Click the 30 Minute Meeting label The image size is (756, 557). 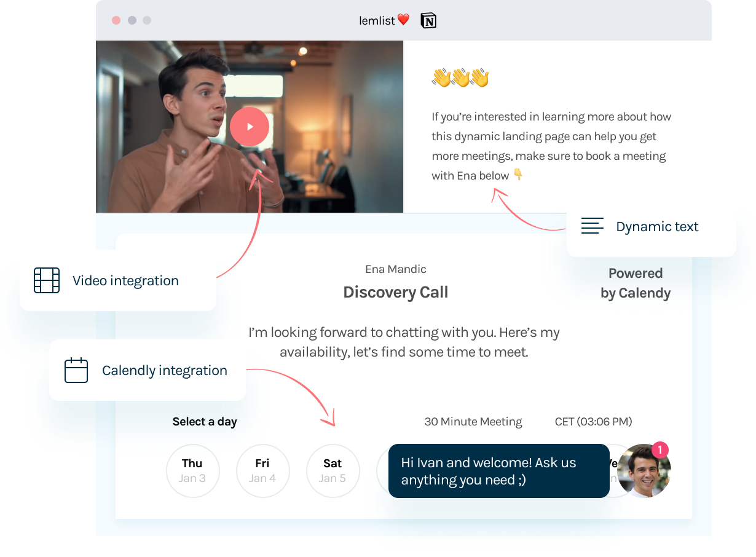[x=473, y=422]
